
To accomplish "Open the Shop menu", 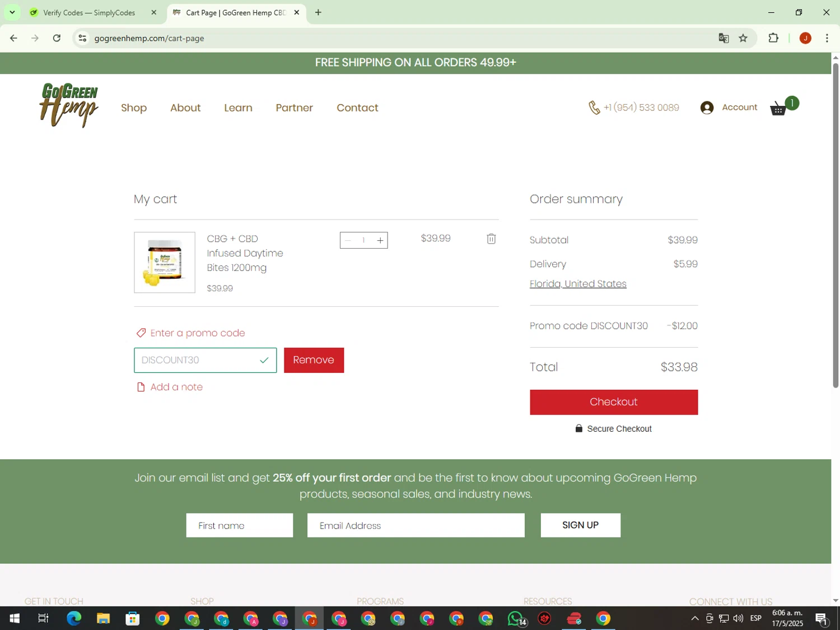I will 134,108.
